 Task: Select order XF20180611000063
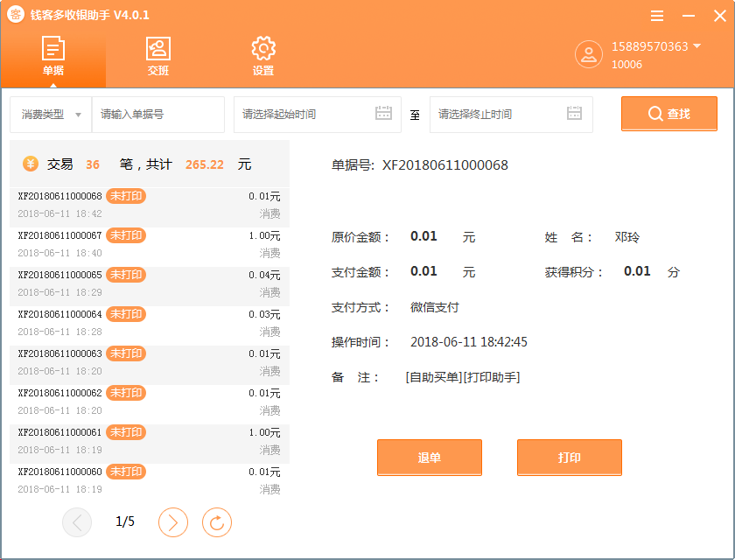(150, 365)
